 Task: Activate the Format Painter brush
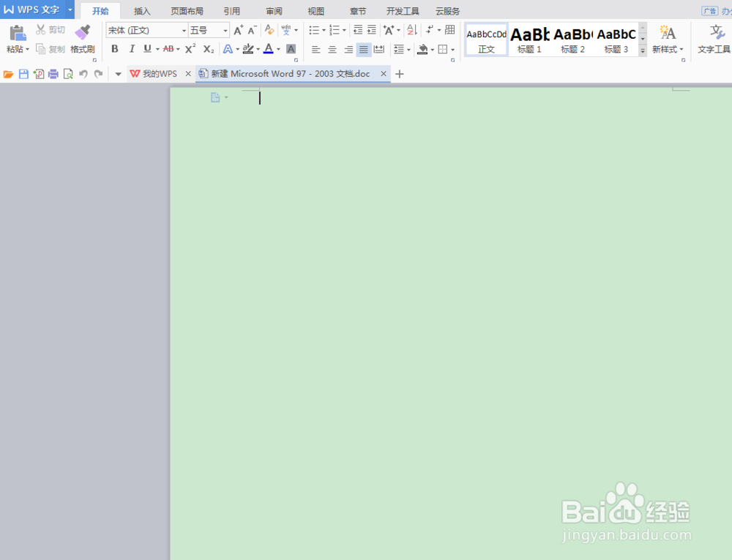click(x=83, y=33)
